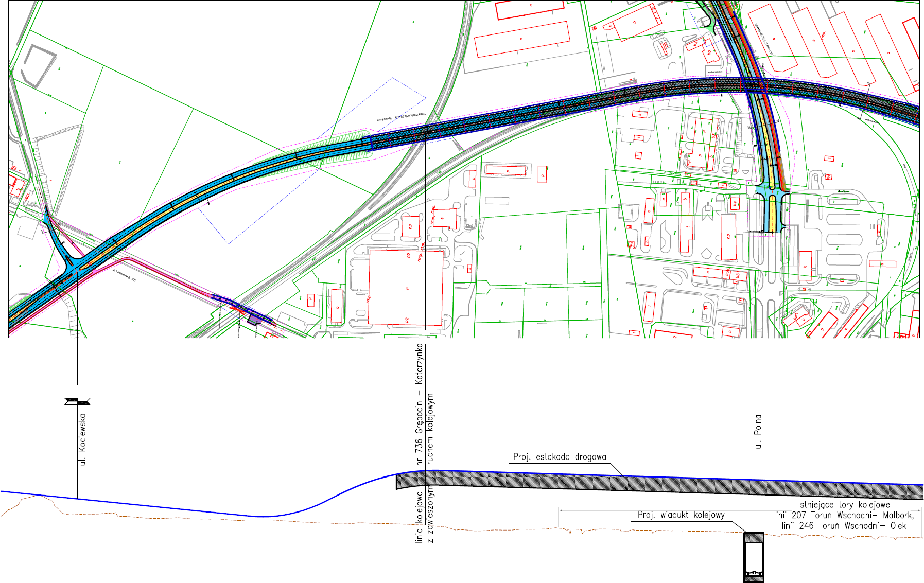Select the 'Proj. wiadukt kolejowy' annotation text

[681, 515]
